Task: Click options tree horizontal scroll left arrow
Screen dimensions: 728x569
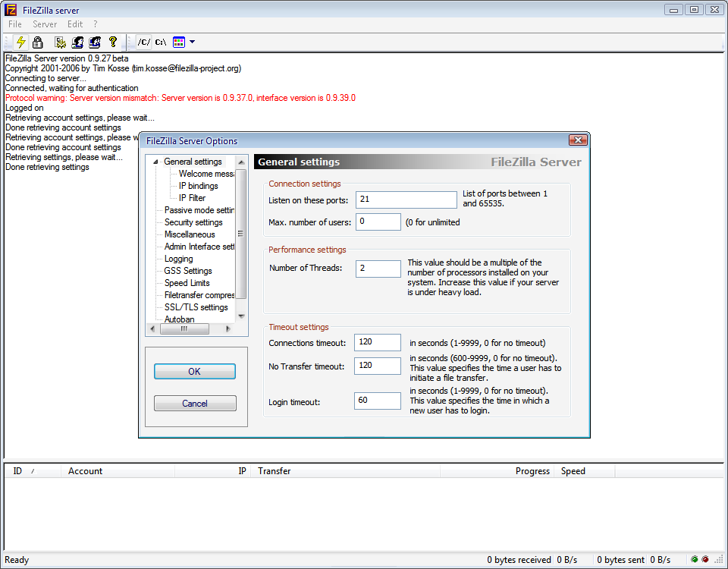Action: (x=152, y=329)
